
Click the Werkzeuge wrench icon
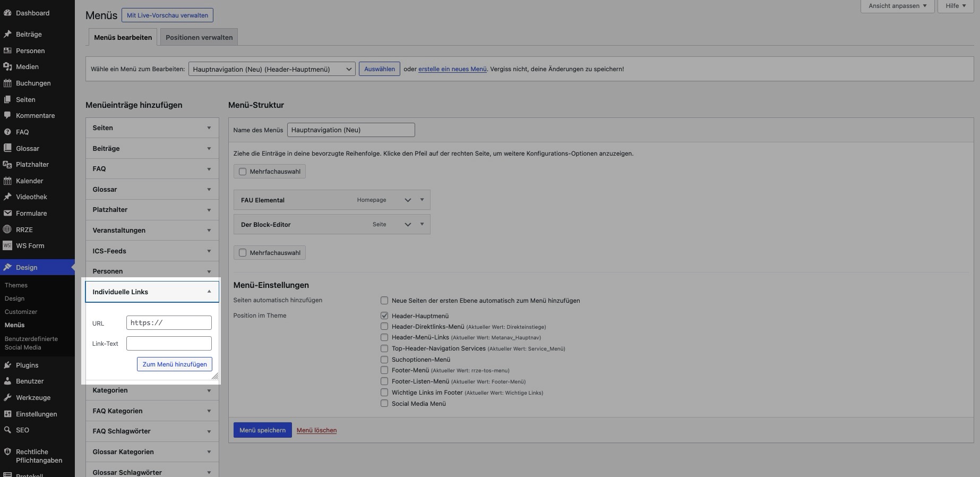(x=7, y=397)
